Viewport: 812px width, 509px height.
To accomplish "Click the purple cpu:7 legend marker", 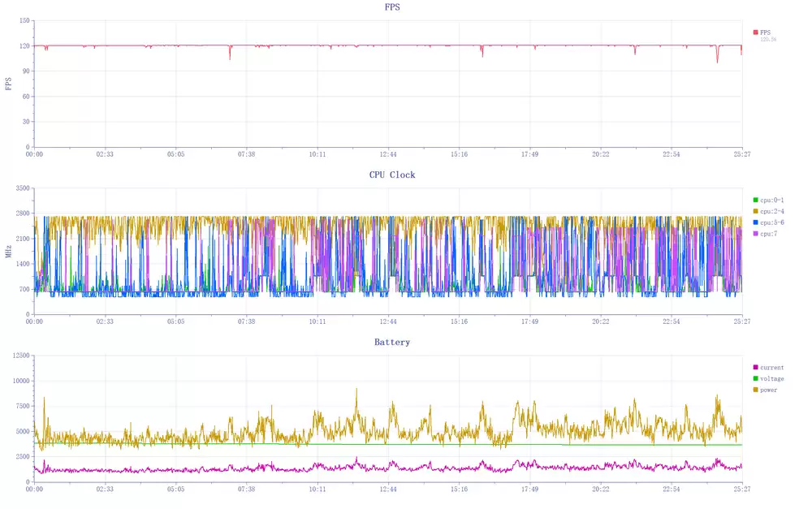I will pos(756,233).
